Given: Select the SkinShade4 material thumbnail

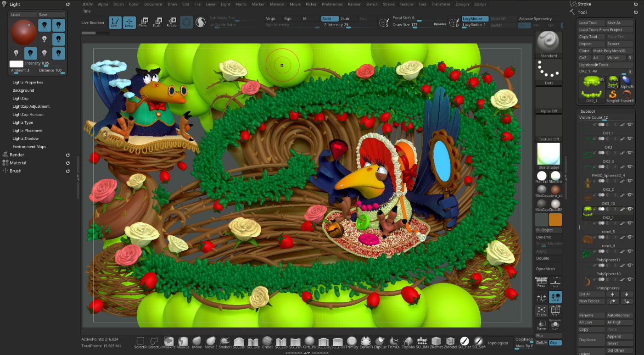Looking at the screenshot, I should click(549, 154).
